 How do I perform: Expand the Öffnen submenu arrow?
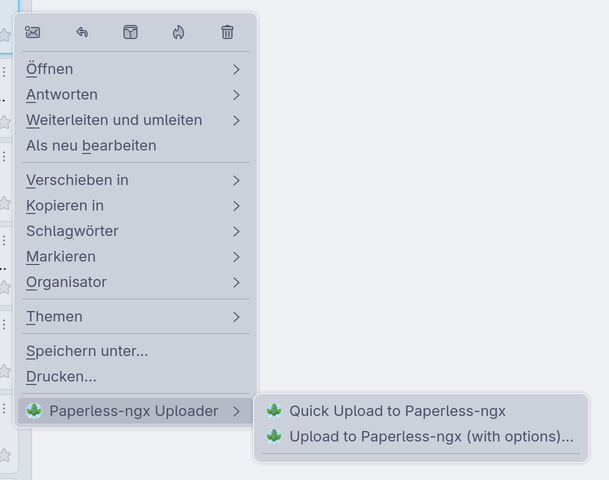(x=236, y=69)
